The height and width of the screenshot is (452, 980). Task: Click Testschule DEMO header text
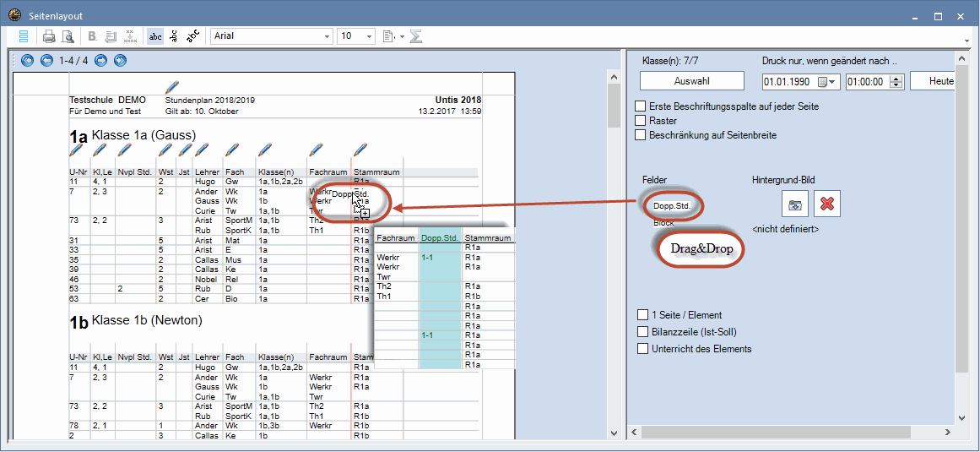click(107, 100)
